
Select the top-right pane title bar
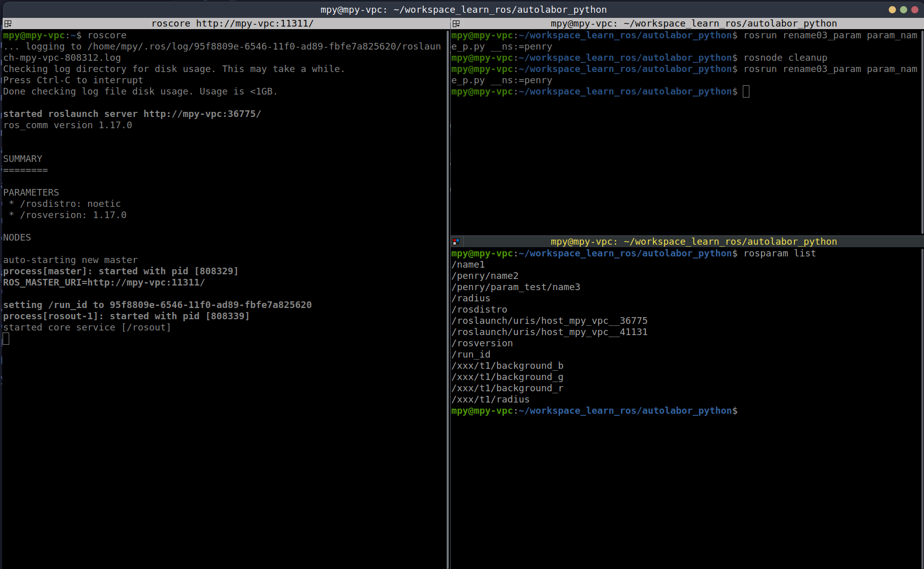point(693,23)
